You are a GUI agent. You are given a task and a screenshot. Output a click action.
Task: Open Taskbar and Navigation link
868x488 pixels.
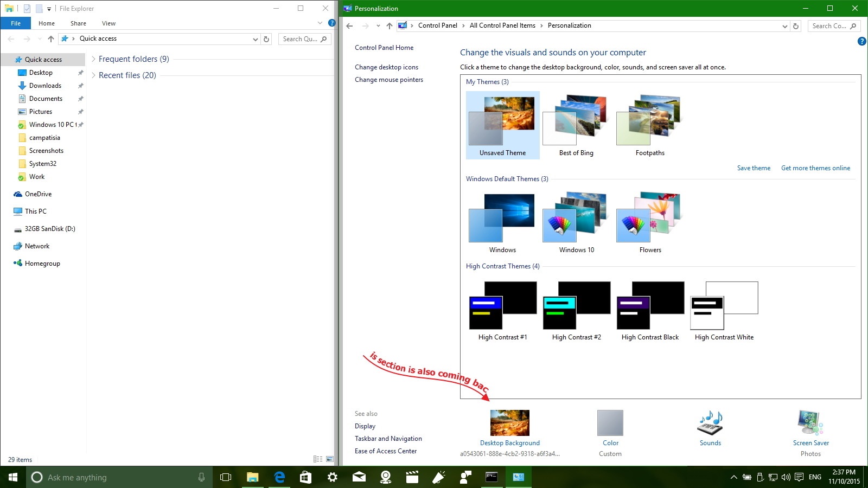[388, 439]
